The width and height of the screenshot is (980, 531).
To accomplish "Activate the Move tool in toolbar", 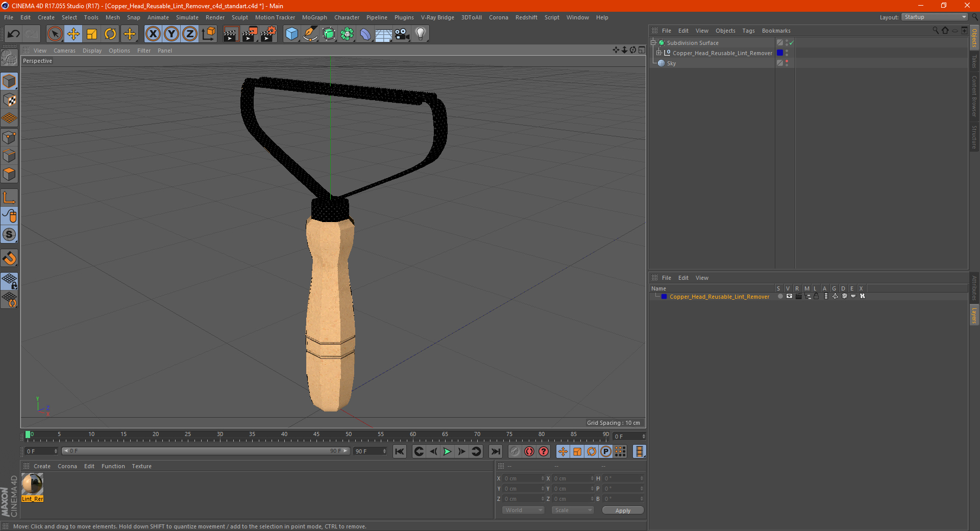I will [x=73, y=34].
